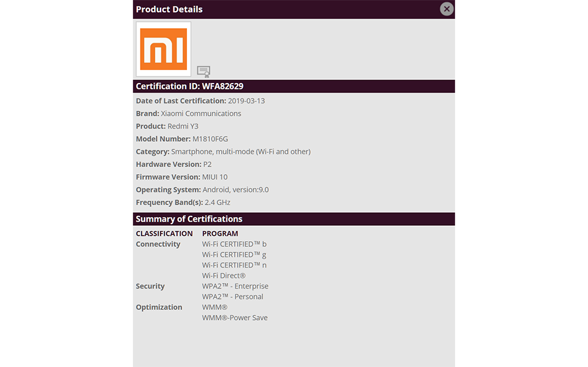The height and width of the screenshot is (367, 588).
Task: Click the Wi-Fi Direct program entry
Action: click(x=224, y=276)
